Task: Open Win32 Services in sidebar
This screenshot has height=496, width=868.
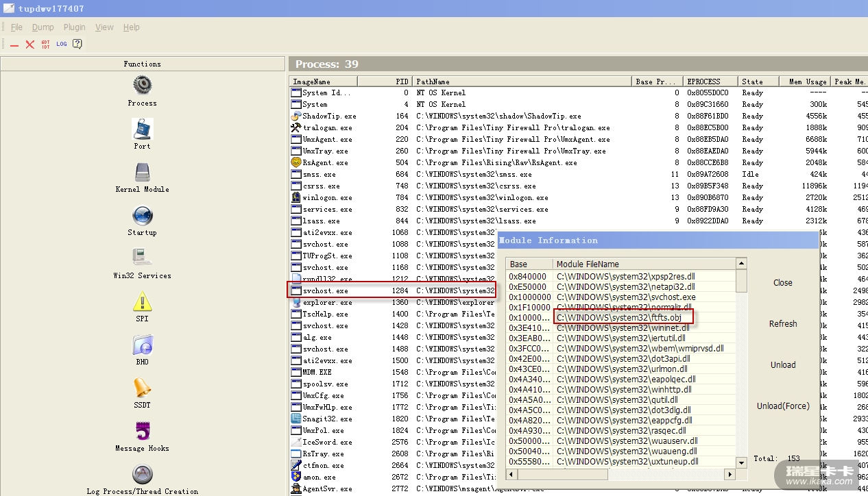Action: pyautogui.click(x=142, y=258)
